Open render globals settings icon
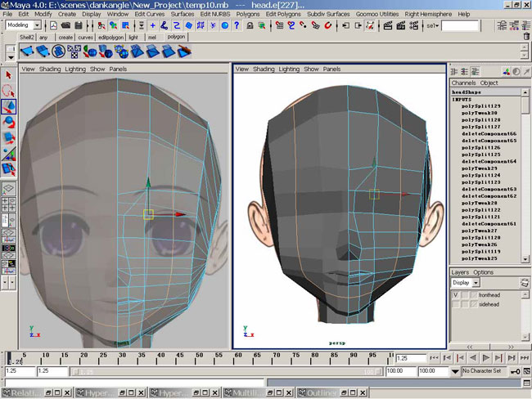Viewport: 532px width, 399px height. tap(413, 25)
